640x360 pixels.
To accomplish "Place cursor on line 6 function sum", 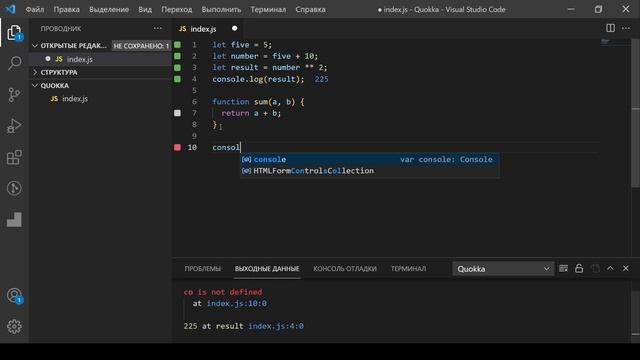I will pyautogui.click(x=258, y=102).
